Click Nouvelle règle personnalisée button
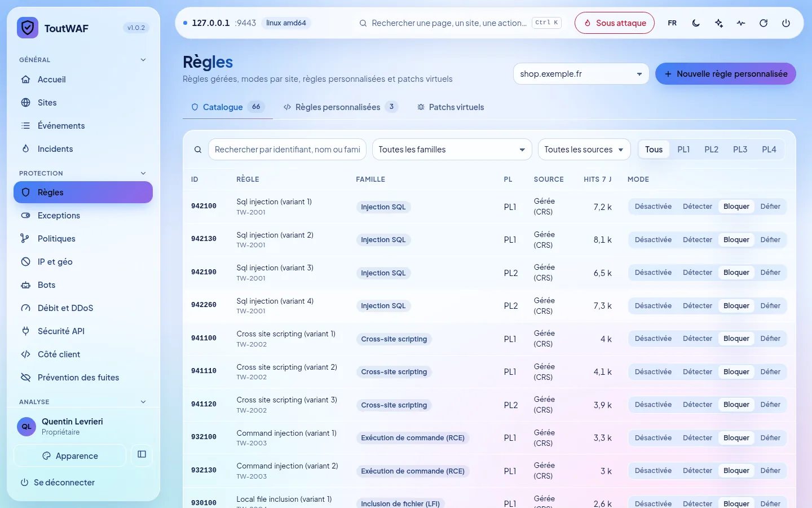This screenshot has width=812, height=508. (725, 74)
